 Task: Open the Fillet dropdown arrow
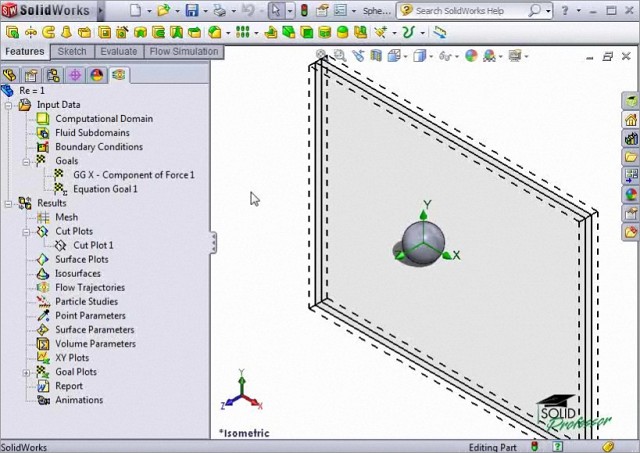point(228,33)
